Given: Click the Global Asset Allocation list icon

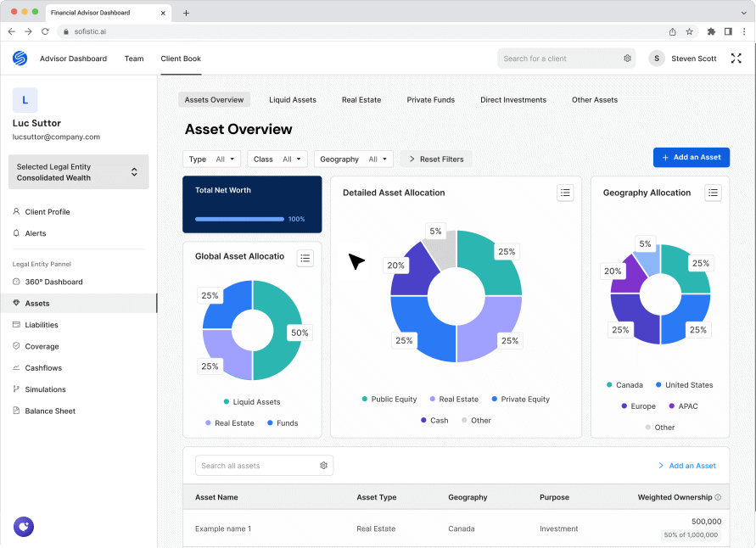Looking at the screenshot, I should pos(306,258).
